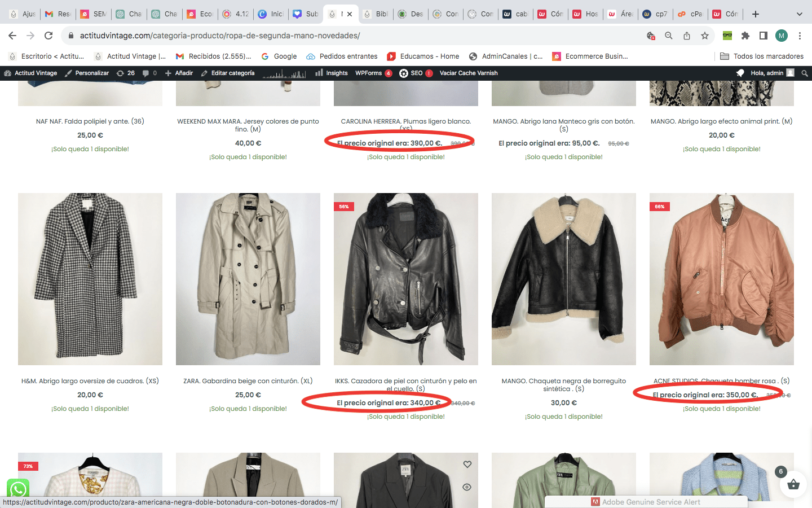The image size is (812, 508).
Task: Switch to the 'Hos' browser tab
Action: point(585,14)
